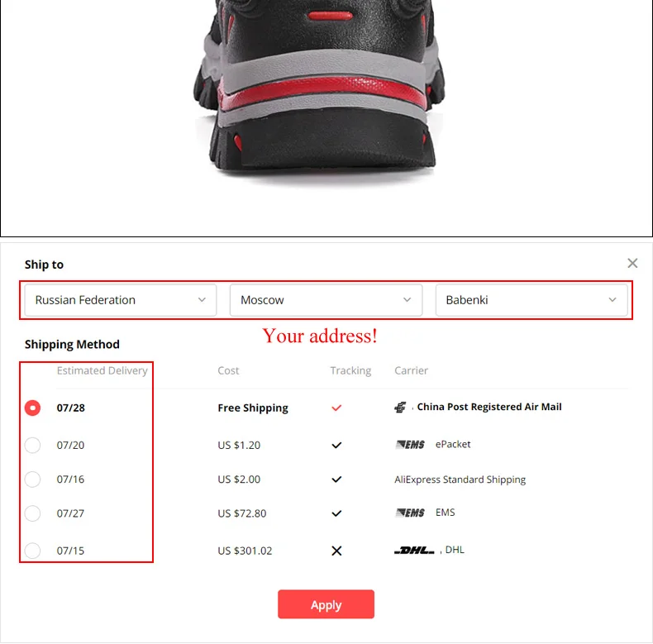Screen dimensions: 653x644
Task: Click the X tracking mark for DHL
Action: pyautogui.click(x=336, y=551)
